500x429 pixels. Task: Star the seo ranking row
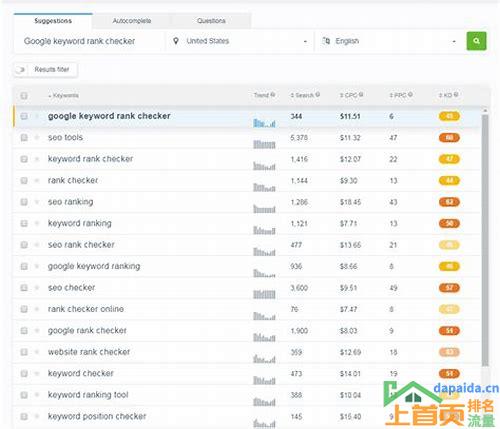coord(37,202)
